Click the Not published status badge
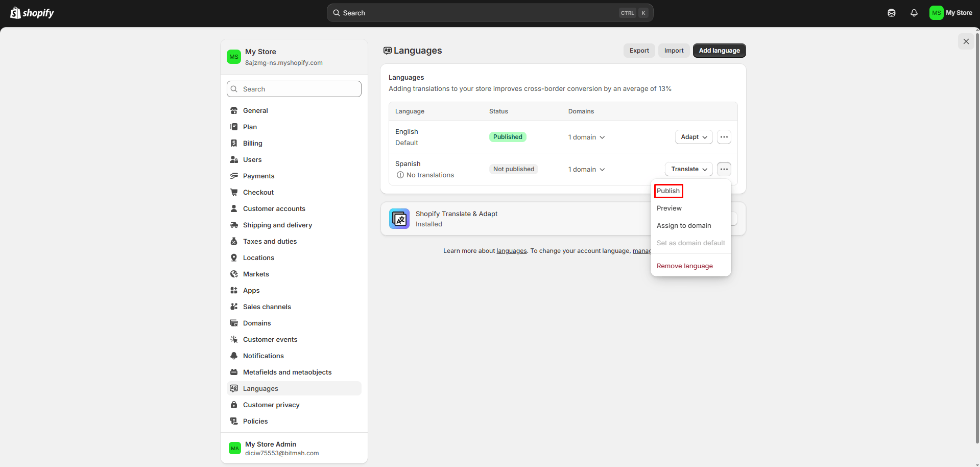Screen dimensions: 980x467 point(514,169)
